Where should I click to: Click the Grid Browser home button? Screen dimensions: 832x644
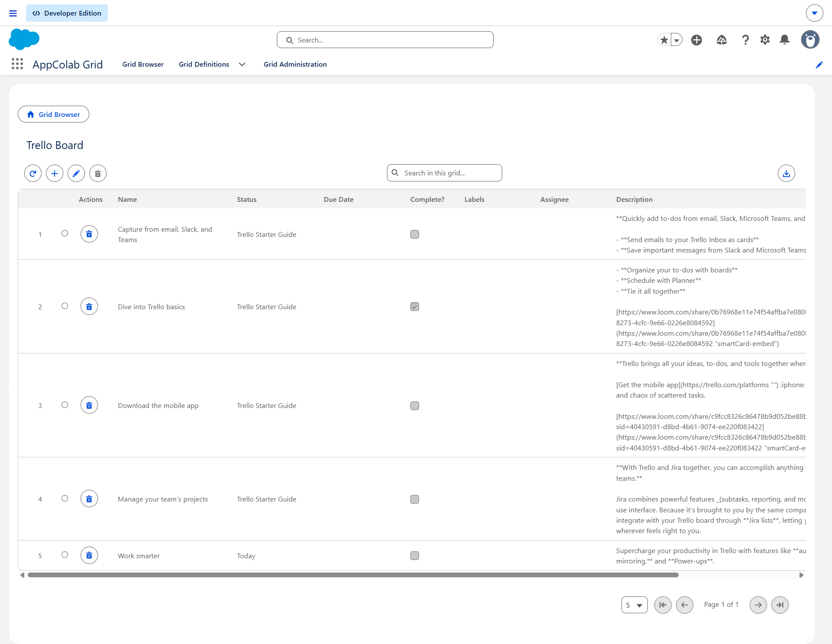click(x=53, y=114)
